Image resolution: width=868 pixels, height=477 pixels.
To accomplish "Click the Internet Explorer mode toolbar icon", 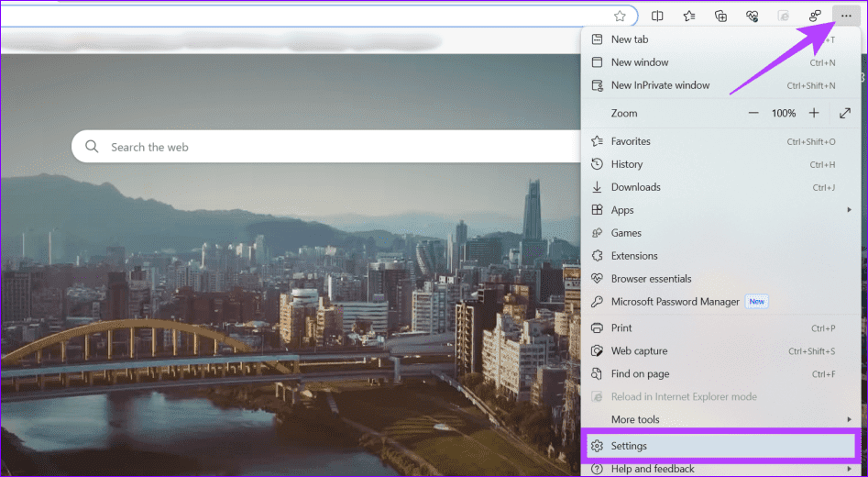I will 784,17.
